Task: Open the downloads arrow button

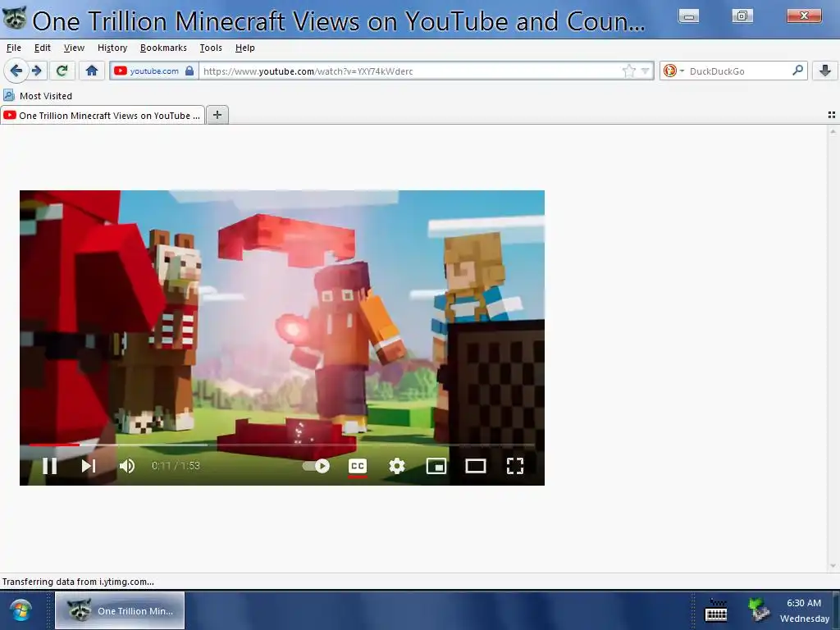Action: tap(825, 71)
